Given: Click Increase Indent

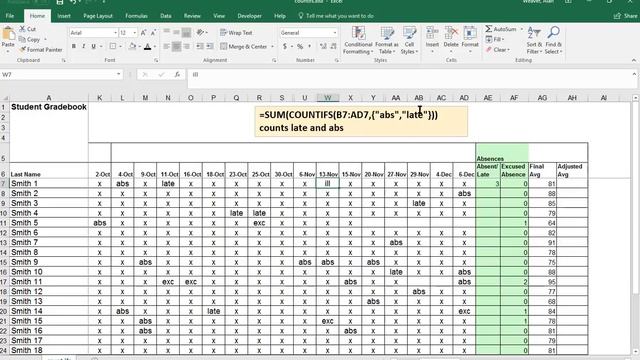Looking at the screenshot, I should click(x=210, y=47).
